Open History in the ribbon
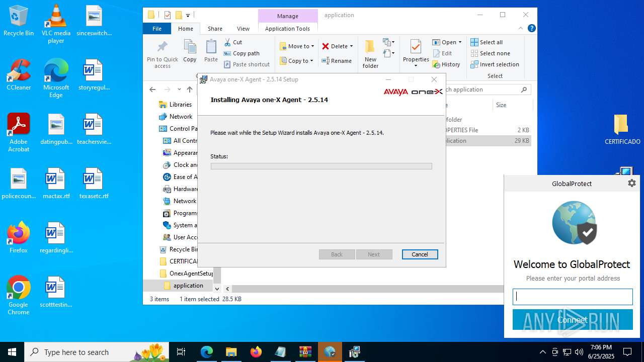The width and height of the screenshot is (644, 362). [x=446, y=64]
